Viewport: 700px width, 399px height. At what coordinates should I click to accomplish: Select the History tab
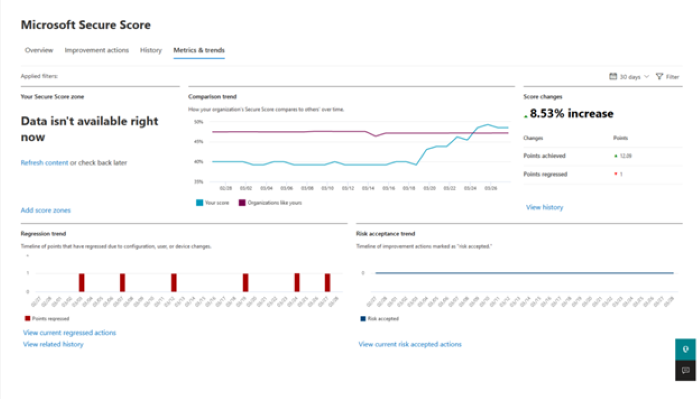151,50
